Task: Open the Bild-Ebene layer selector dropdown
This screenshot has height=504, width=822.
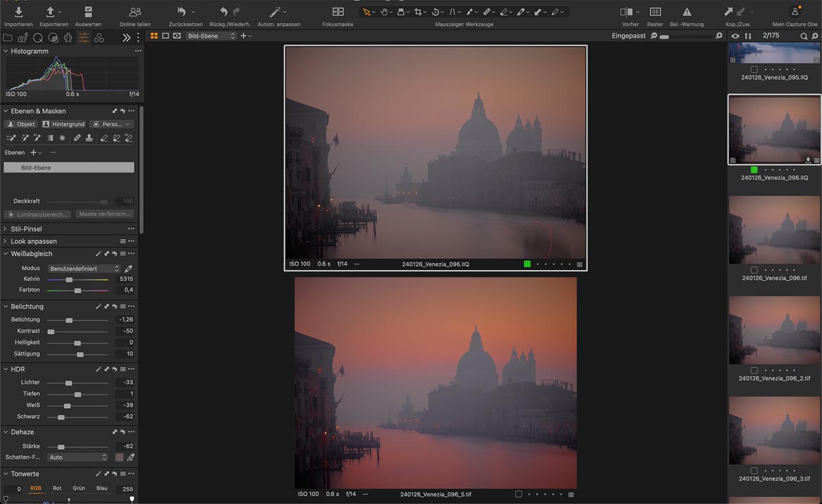Action: tap(212, 36)
